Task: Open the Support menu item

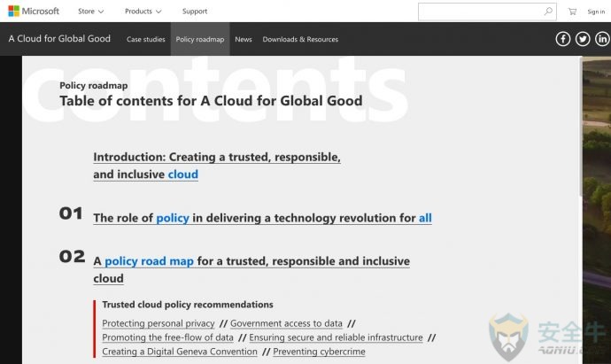Action: 195,12
